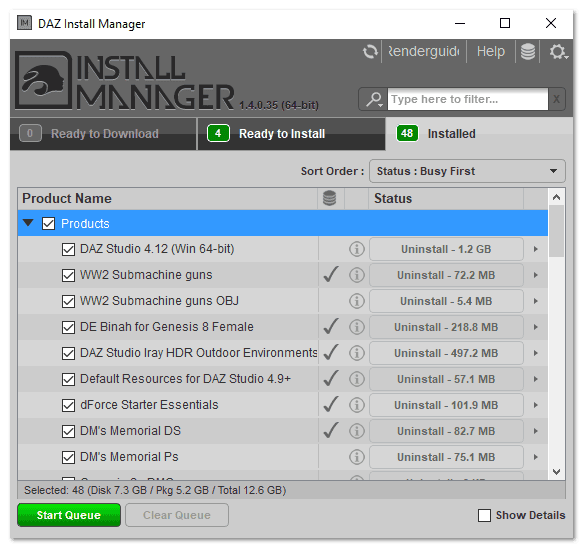
Task: Click the info icon for DE Binah
Action: pyautogui.click(x=357, y=327)
